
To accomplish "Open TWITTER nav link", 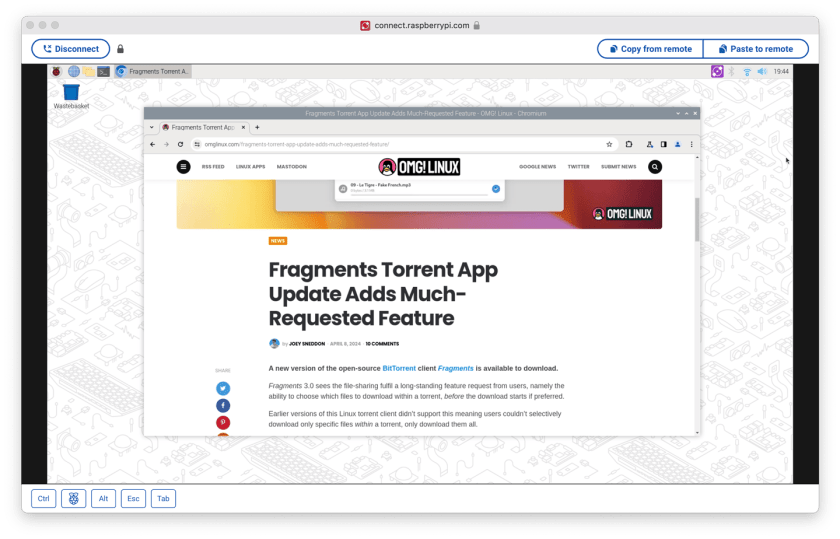I will click(x=579, y=167).
